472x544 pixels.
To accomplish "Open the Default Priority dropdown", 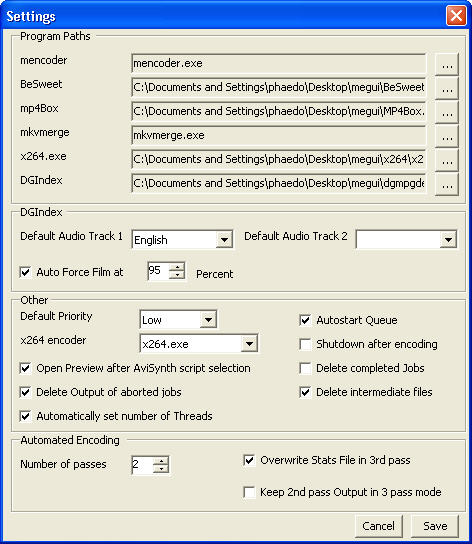I will pyautogui.click(x=208, y=319).
